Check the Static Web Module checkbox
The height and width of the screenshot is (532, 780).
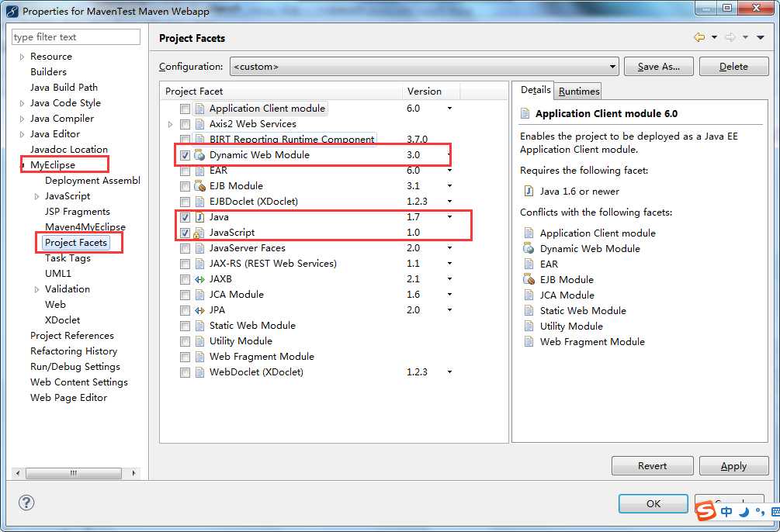coord(185,326)
